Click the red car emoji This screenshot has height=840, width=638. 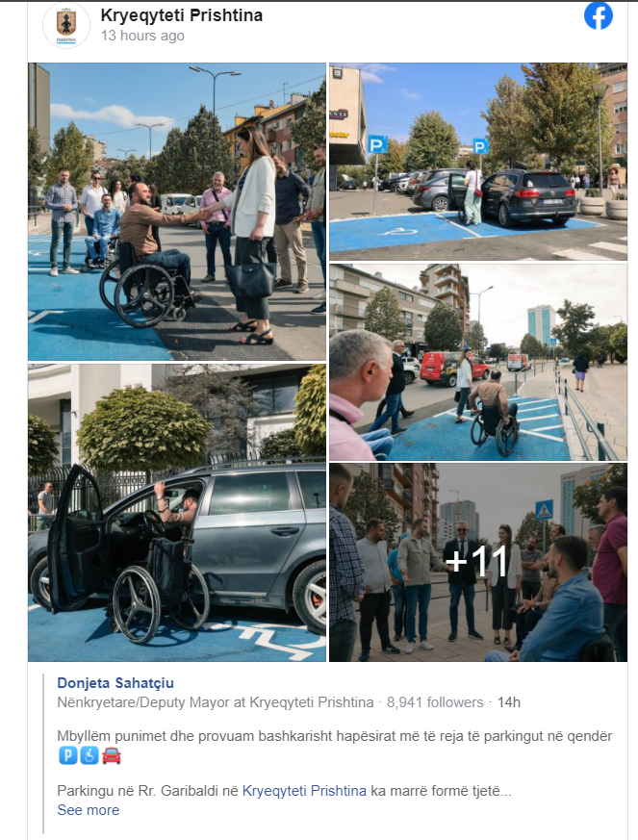pyautogui.click(x=112, y=756)
